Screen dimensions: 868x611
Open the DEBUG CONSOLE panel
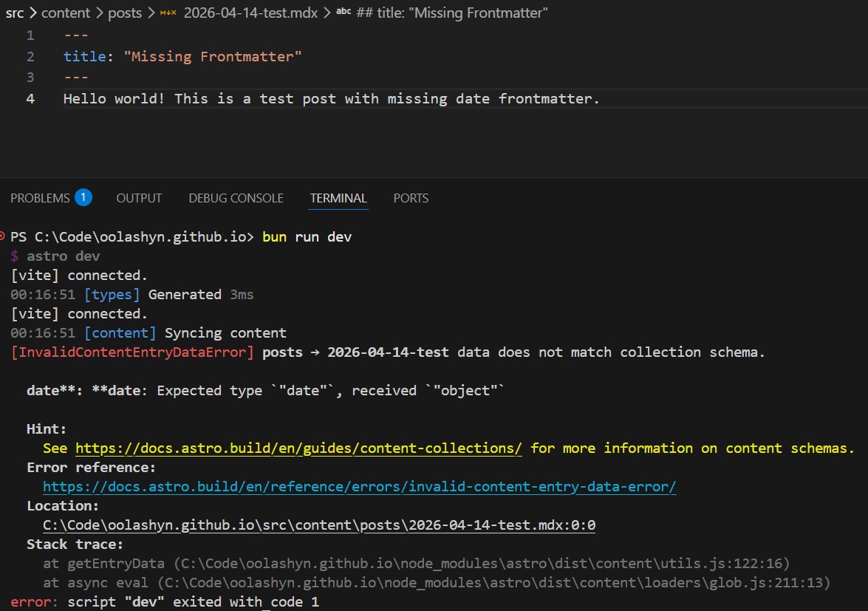tap(236, 197)
